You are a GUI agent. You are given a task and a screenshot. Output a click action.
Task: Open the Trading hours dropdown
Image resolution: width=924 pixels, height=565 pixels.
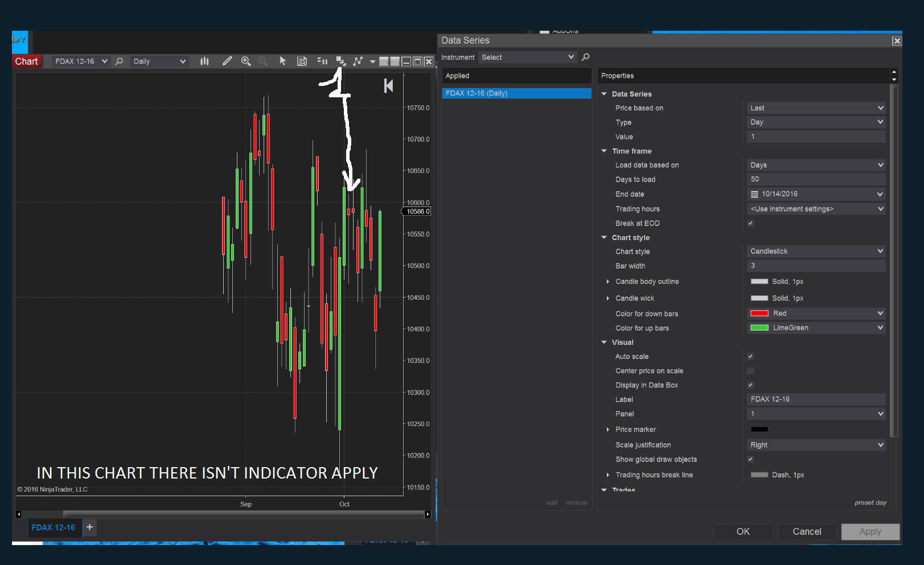point(816,209)
